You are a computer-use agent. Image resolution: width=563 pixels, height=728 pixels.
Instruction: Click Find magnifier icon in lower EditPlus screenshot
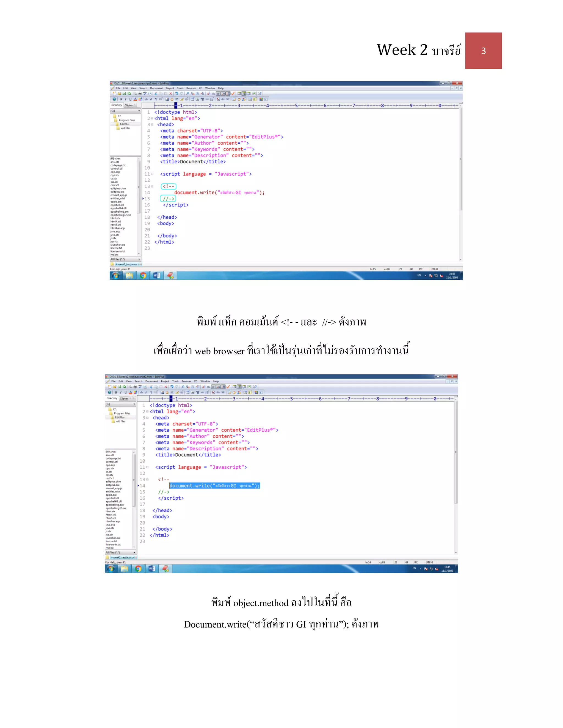pos(183,387)
